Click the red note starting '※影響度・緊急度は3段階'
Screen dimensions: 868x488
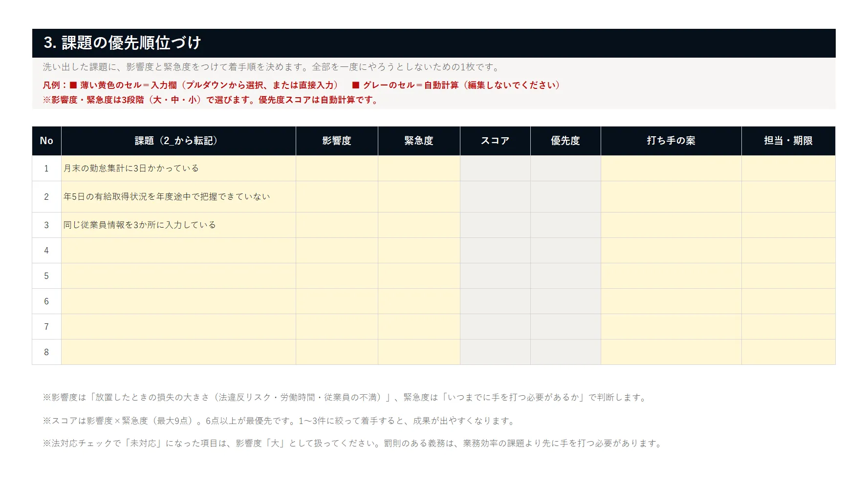pos(211,100)
